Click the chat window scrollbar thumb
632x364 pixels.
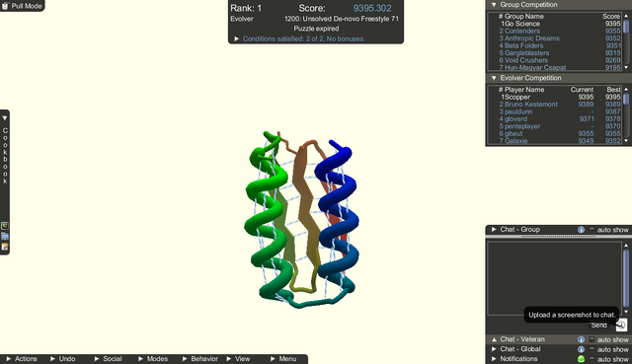(626, 278)
